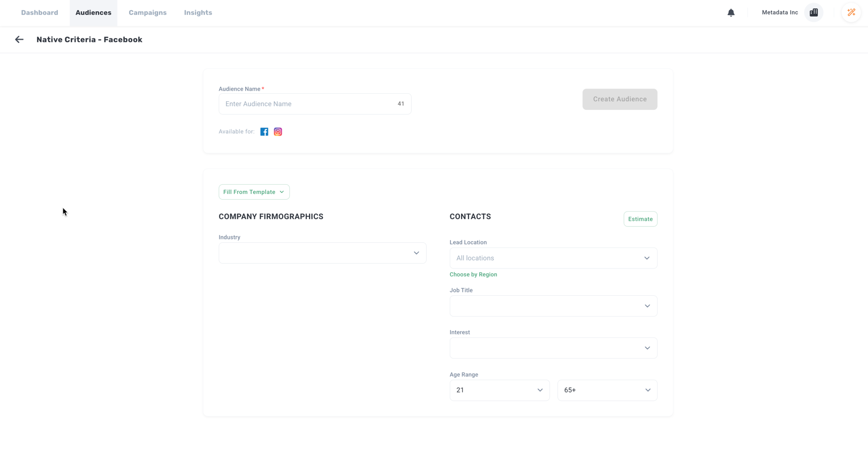Open the Insights tab

point(198,13)
